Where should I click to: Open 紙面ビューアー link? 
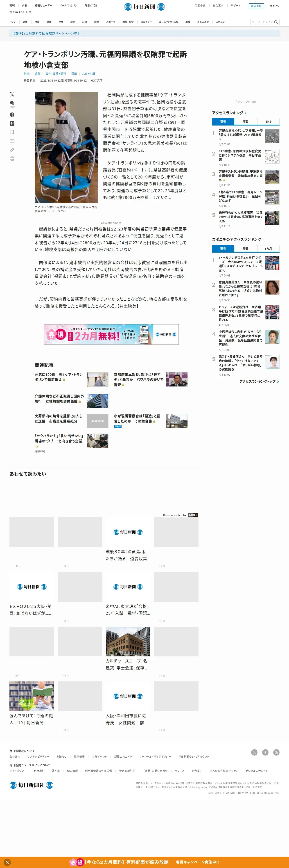43,6
